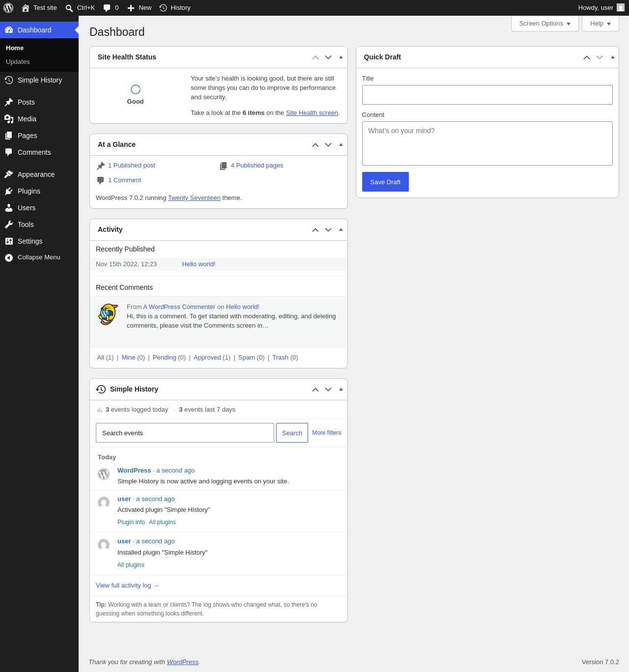Open the Settings menu label

click(30, 241)
